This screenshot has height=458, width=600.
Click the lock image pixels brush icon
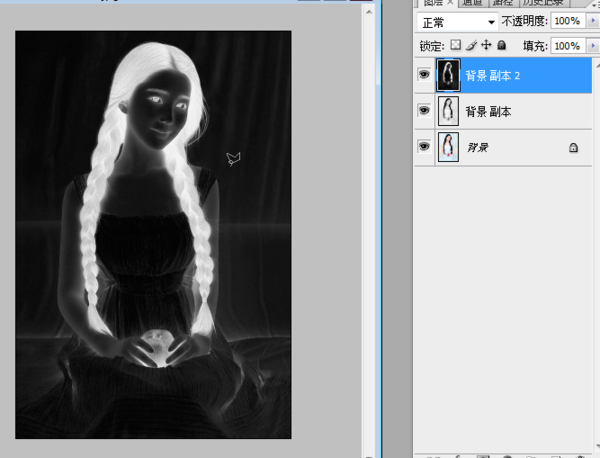click(x=471, y=45)
